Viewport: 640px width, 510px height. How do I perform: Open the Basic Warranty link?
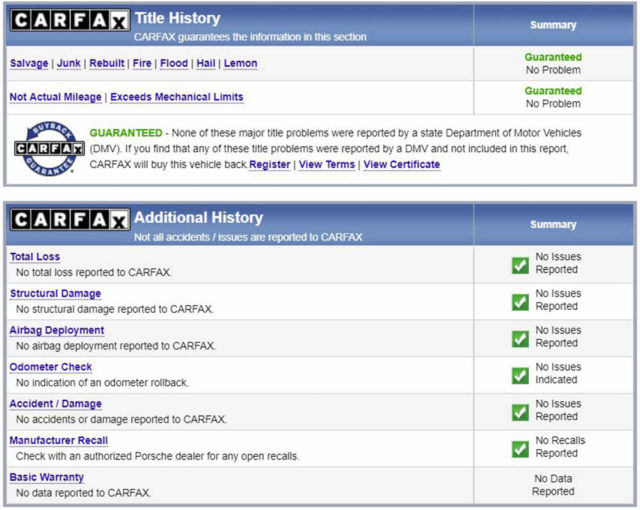pos(47,477)
